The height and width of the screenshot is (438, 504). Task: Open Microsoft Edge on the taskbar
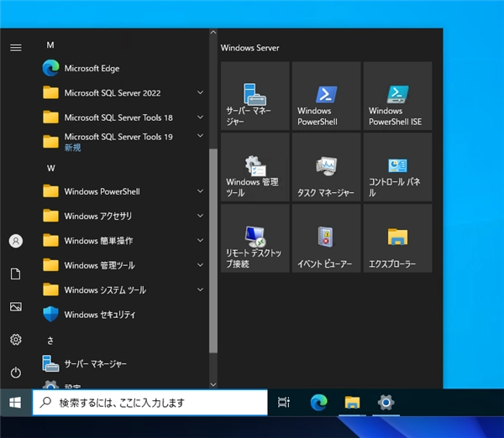point(319,403)
